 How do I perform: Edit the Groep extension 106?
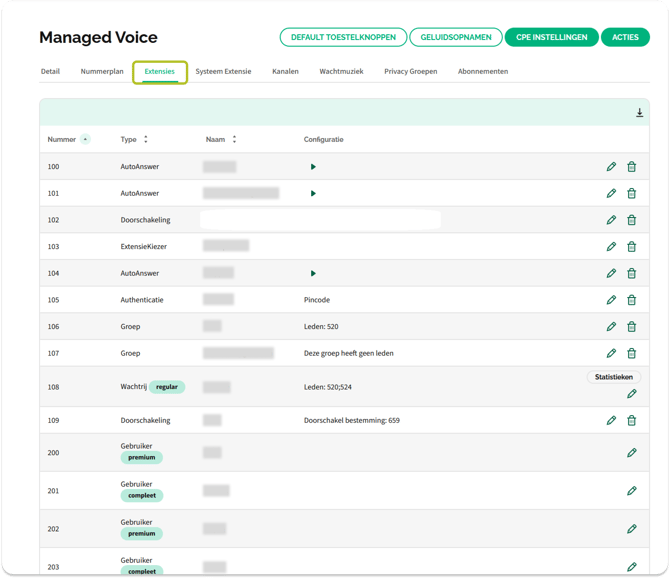click(x=611, y=326)
